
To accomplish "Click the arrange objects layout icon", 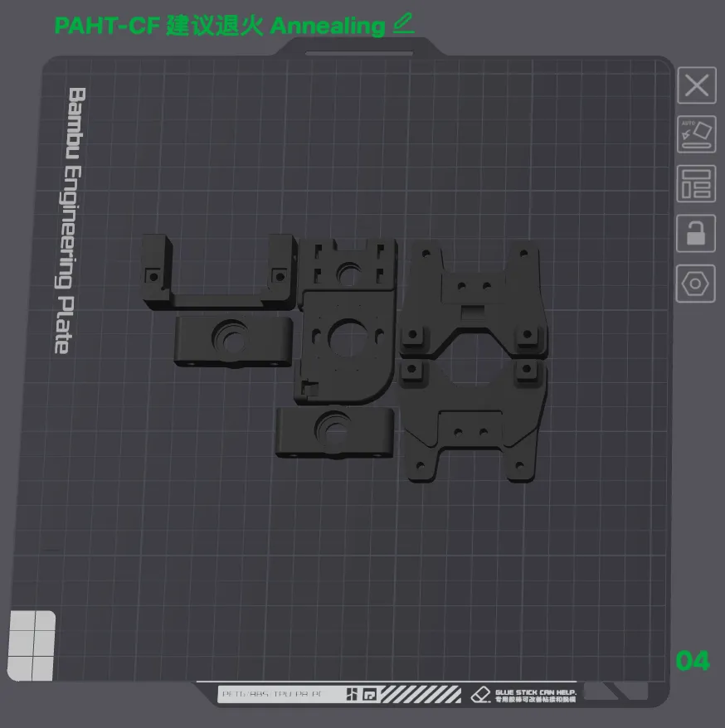I will click(696, 183).
